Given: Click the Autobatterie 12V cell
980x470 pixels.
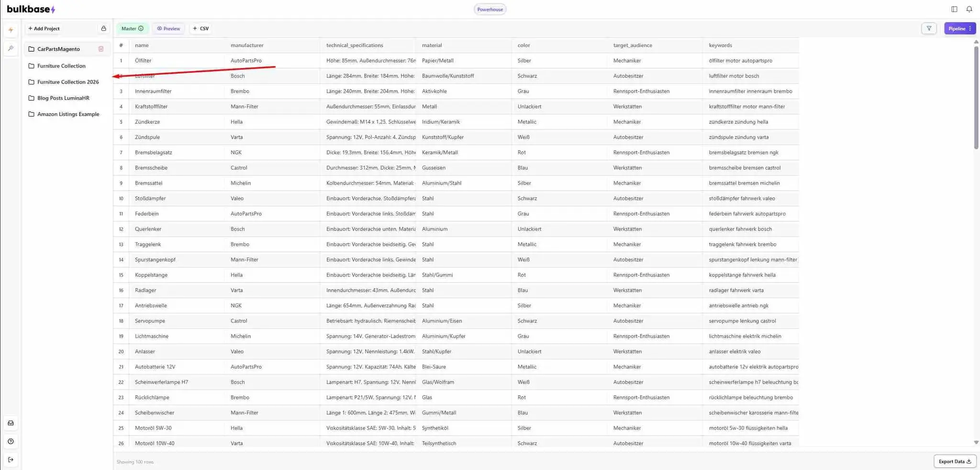Looking at the screenshot, I should (x=177, y=367).
